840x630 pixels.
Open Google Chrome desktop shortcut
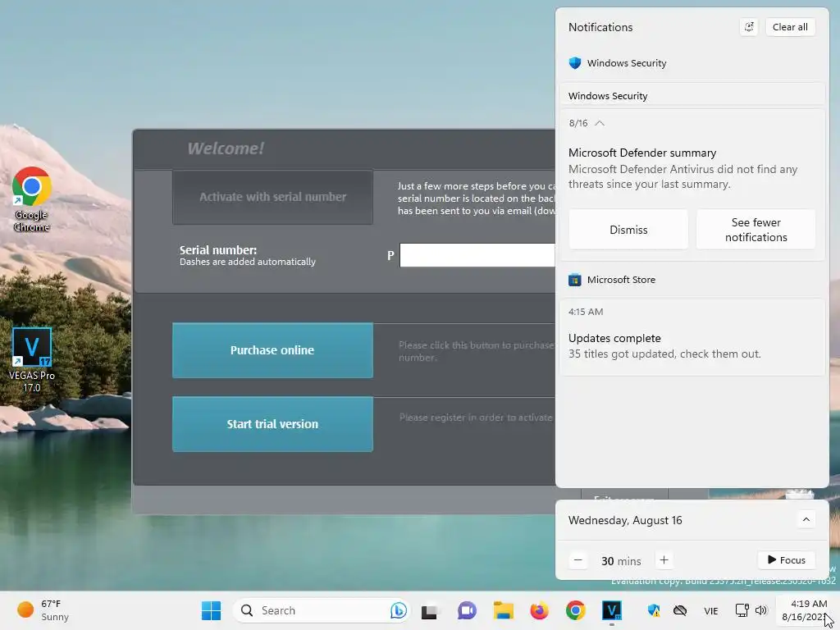pyautogui.click(x=32, y=199)
